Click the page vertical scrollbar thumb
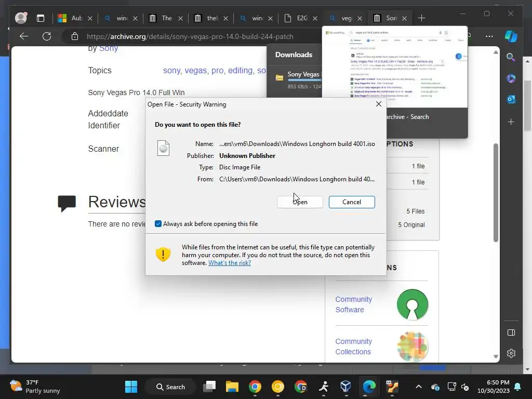The width and height of the screenshot is (532, 399). 496,192
